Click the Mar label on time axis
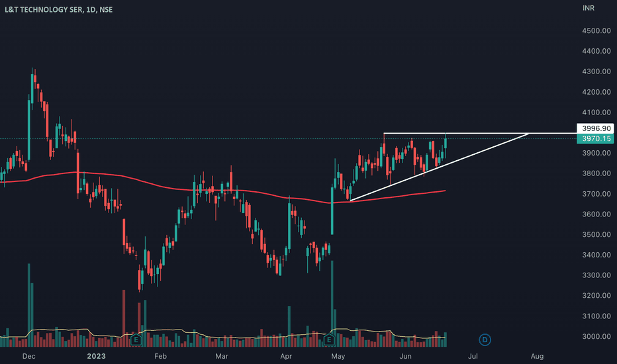 pos(222,356)
